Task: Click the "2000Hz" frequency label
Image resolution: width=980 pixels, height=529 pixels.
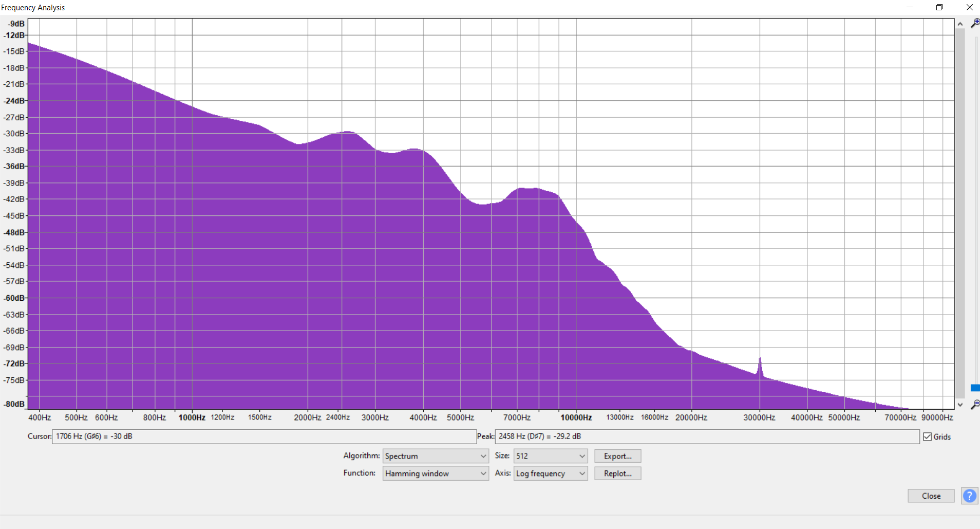Action: [x=308, y=417]
